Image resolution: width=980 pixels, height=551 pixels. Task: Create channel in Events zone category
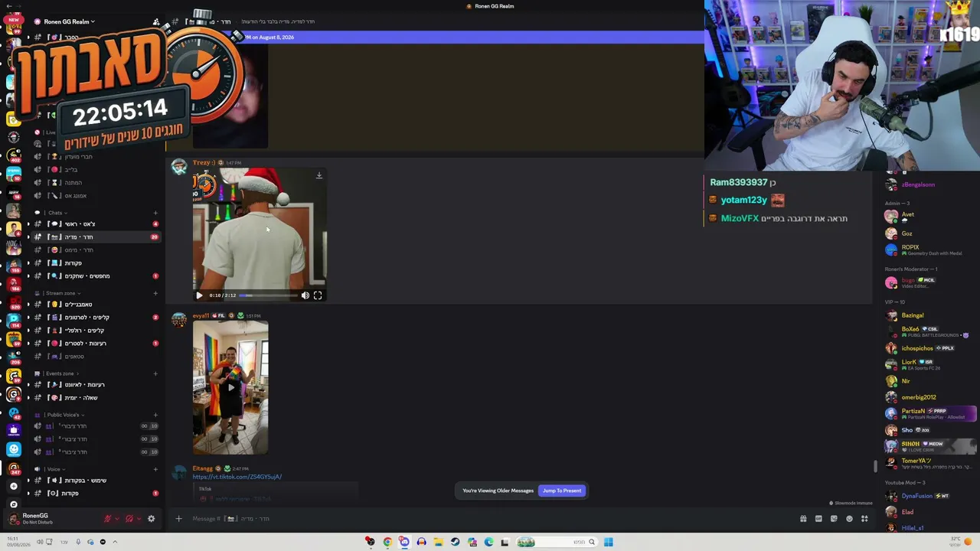pyautogui.click(x=155, y=373)
